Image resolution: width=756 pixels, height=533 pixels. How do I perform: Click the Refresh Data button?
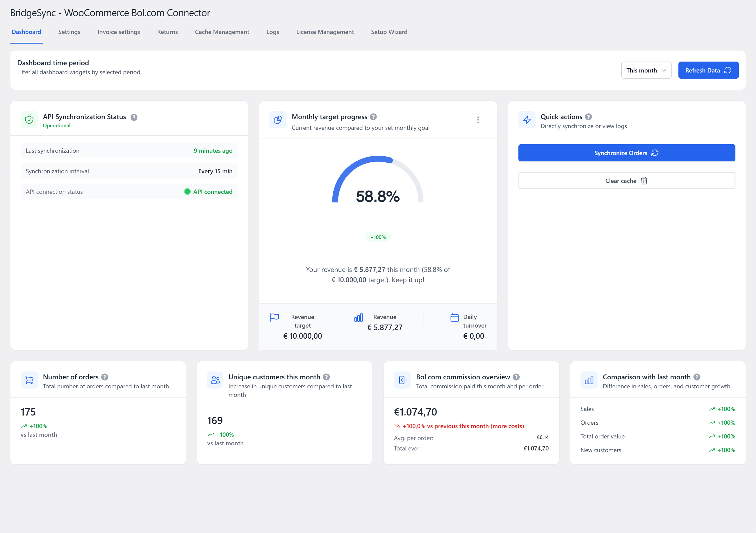tap(708, 70)
